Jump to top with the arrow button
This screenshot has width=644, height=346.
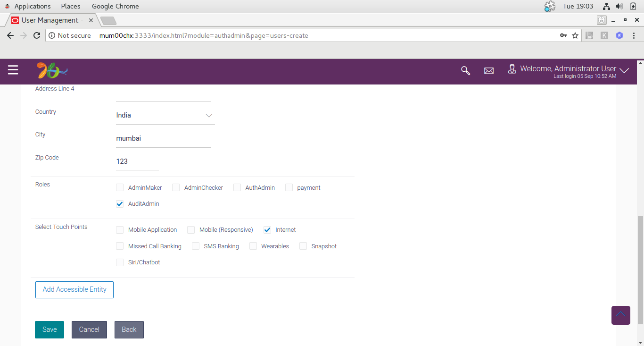coord(621,315)
